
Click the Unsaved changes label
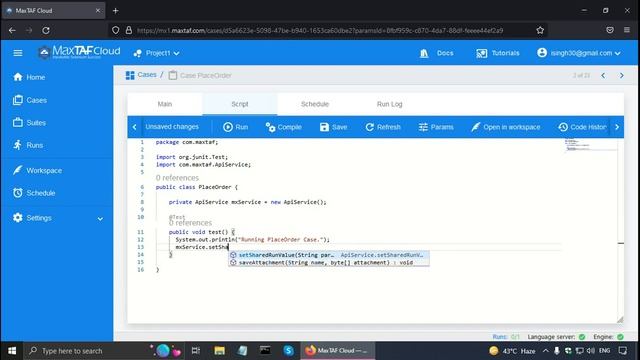(172, 127)
